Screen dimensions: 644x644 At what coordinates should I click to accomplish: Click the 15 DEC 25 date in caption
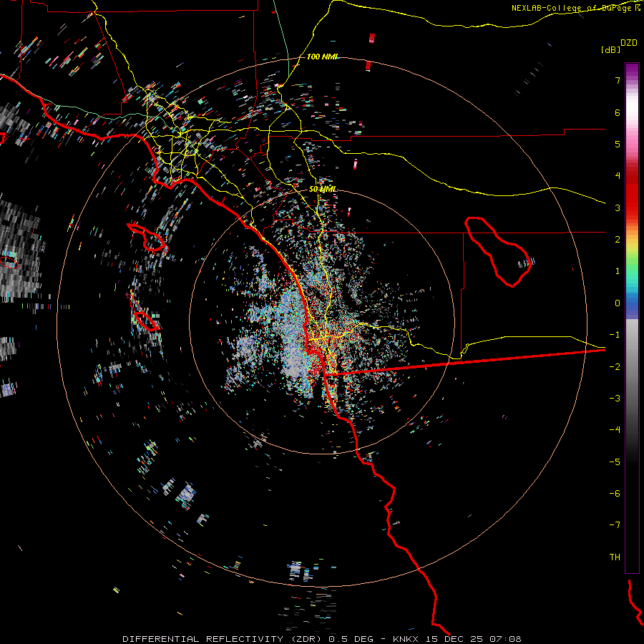454,639
